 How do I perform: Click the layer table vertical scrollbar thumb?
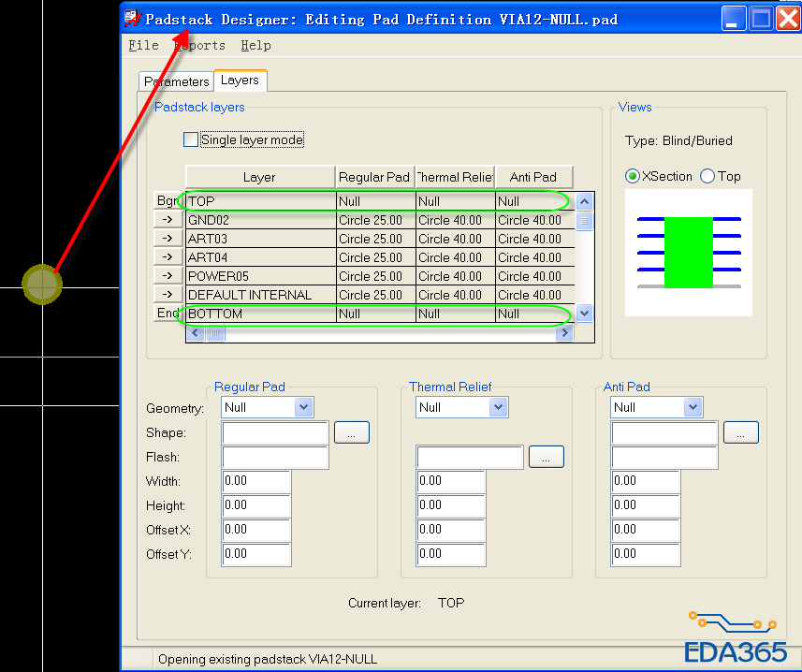click(584, 221)
